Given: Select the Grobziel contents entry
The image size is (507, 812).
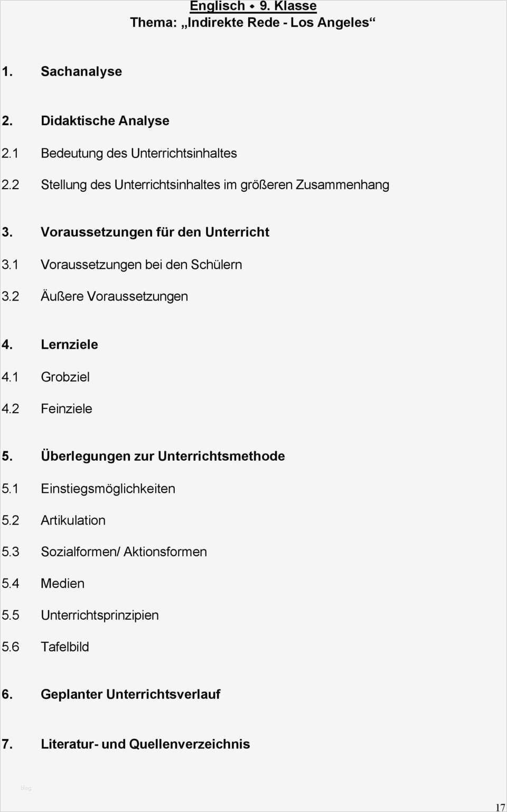Looking at the screenshot, I should coord(65,377).
